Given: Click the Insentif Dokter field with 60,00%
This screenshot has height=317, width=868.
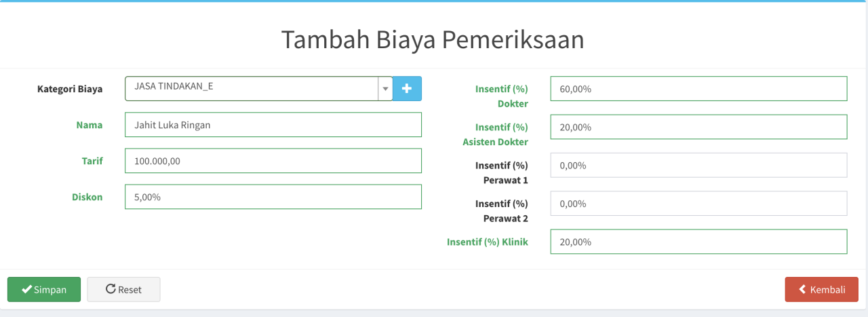Looking at the screenshot, I should [x=698, y=89].
